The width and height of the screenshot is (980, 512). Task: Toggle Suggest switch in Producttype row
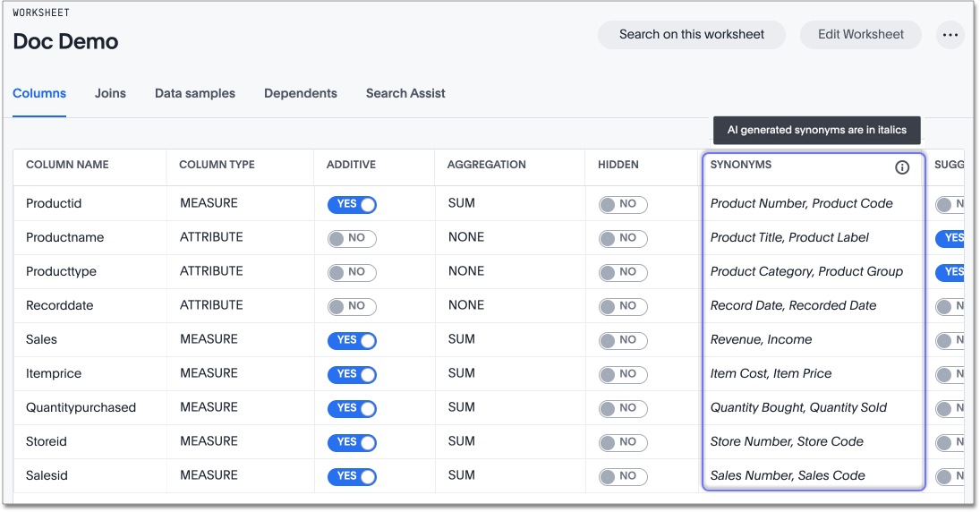[949, 272]
